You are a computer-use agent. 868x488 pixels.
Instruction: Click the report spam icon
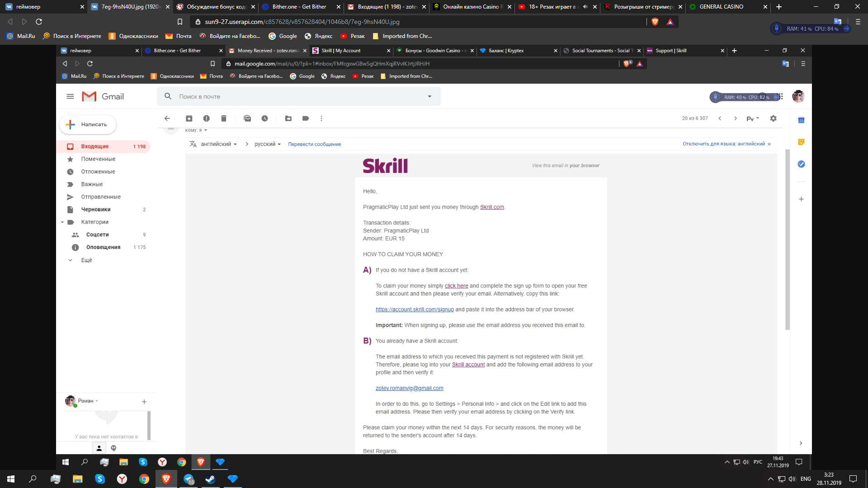click(206, 118)
